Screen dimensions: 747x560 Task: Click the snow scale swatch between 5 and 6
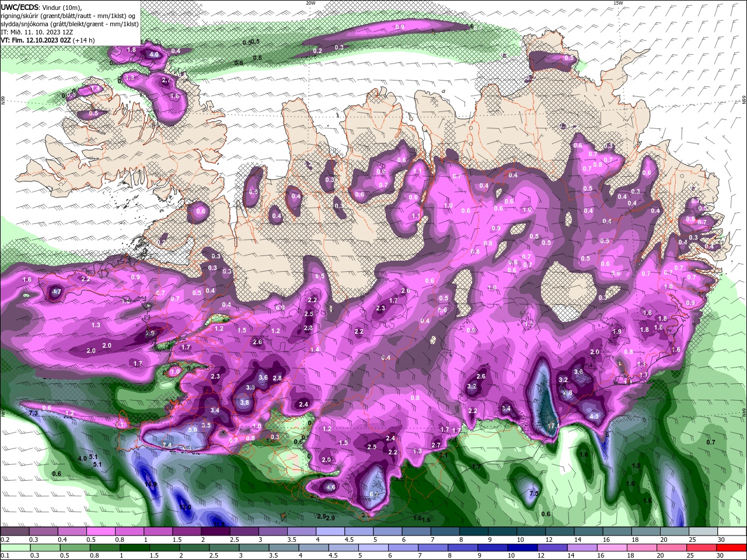387,531
